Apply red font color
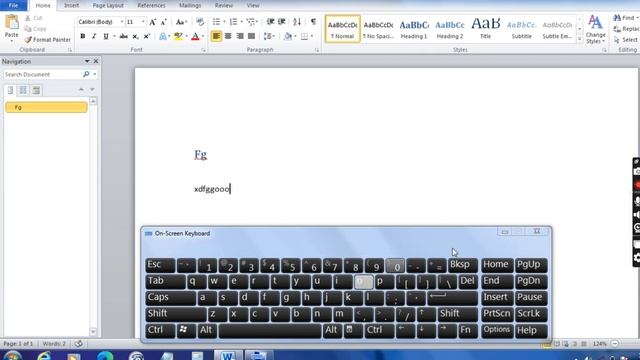The height and width of the screenshot is (360, 640). [195, 36]
